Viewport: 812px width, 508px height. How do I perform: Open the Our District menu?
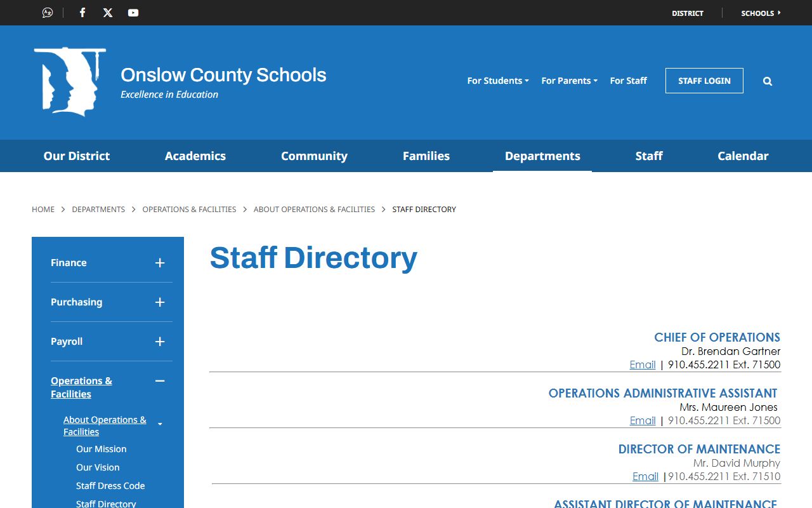[x=77, y=156]
